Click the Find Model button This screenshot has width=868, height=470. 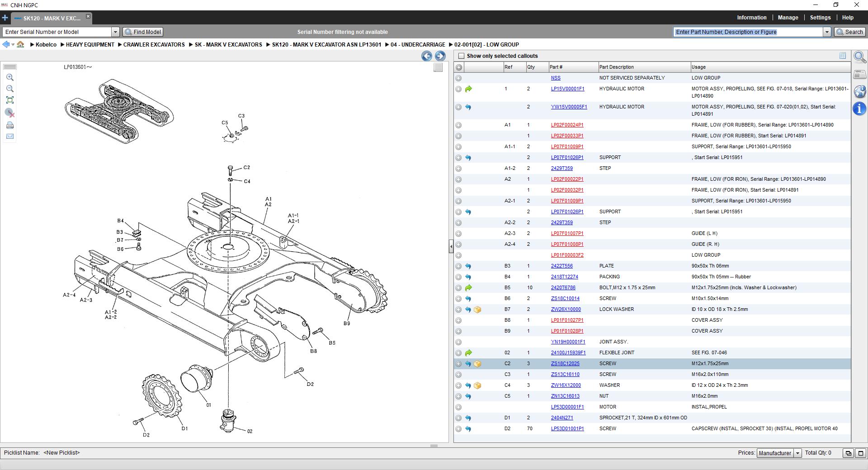[143, 32]
